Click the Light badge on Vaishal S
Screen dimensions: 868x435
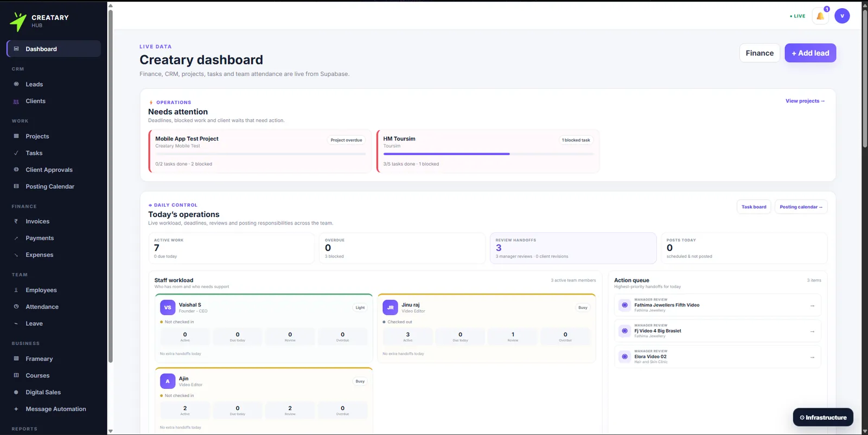(x=360, y=308)
